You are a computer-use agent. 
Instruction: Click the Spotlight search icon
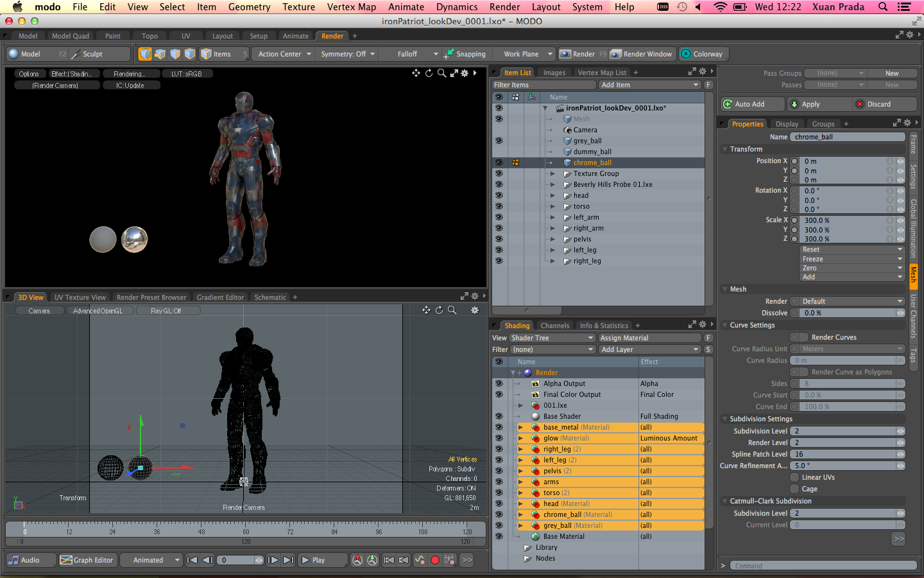(x=883, y=6)
